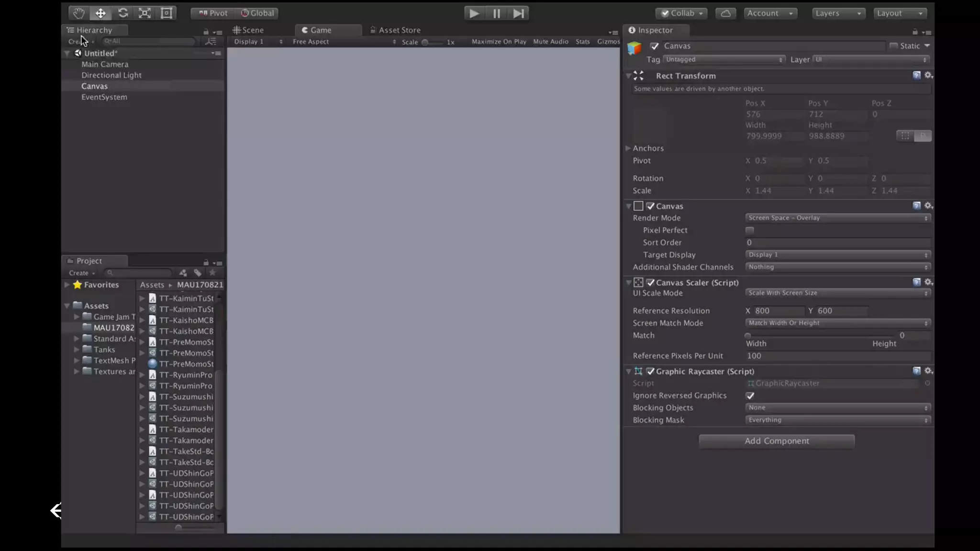This screenshot has width=980, height=551.
Task: Select EventSystem in the Hierarchy
Action: [x=104, y=97]
